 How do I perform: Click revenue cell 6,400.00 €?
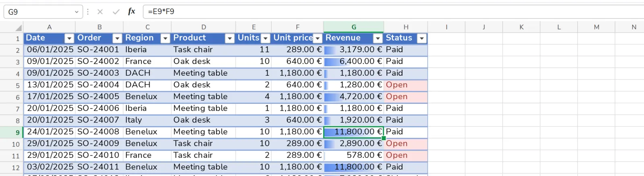(354, 62)
